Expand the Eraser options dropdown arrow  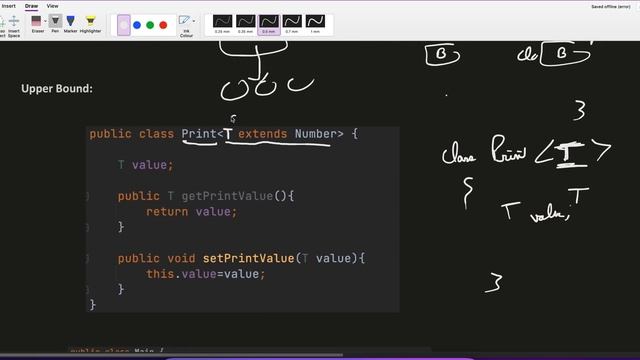(45, 21)
